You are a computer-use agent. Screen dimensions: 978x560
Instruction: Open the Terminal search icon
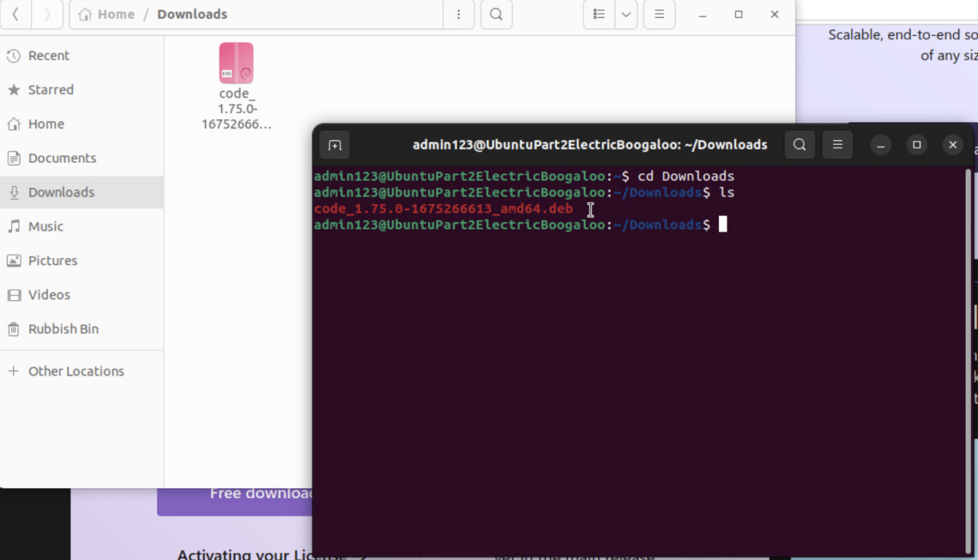(x=799, y=144)
